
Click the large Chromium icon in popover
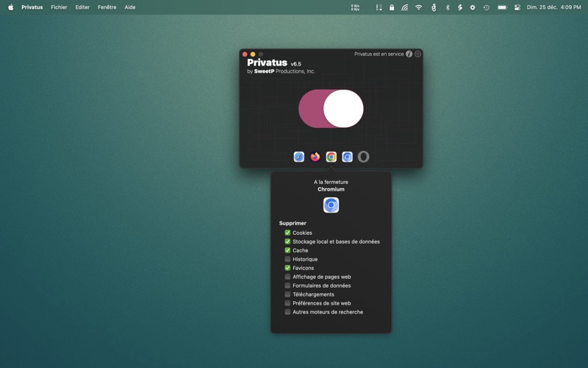[331, 205]
